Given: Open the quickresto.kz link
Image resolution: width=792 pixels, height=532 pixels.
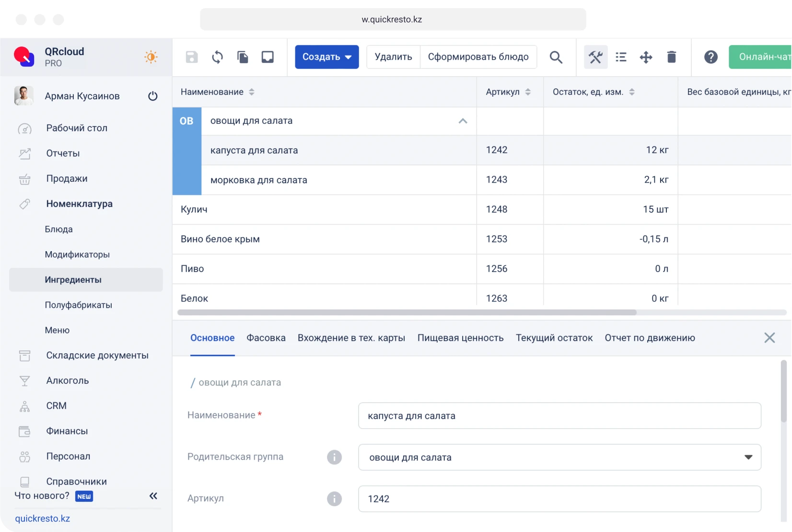Looking at the screenshot, I should [43, 519].
